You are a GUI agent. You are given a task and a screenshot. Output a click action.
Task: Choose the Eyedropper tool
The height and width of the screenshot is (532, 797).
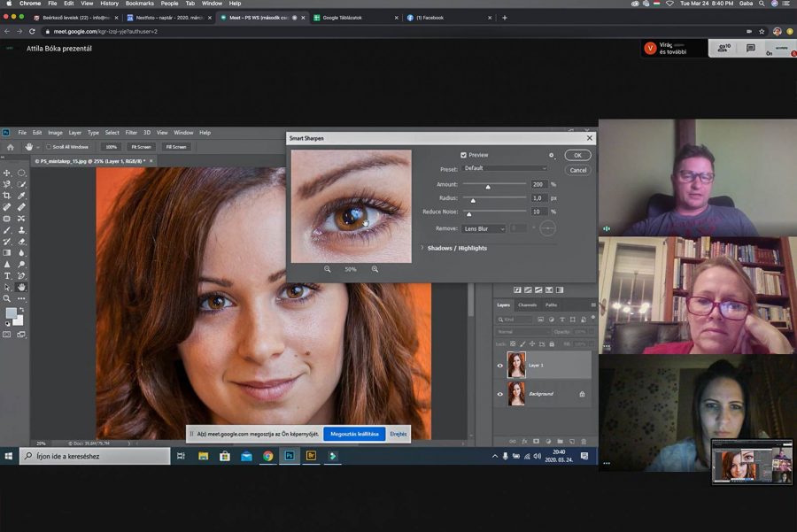tap(21, 196)
